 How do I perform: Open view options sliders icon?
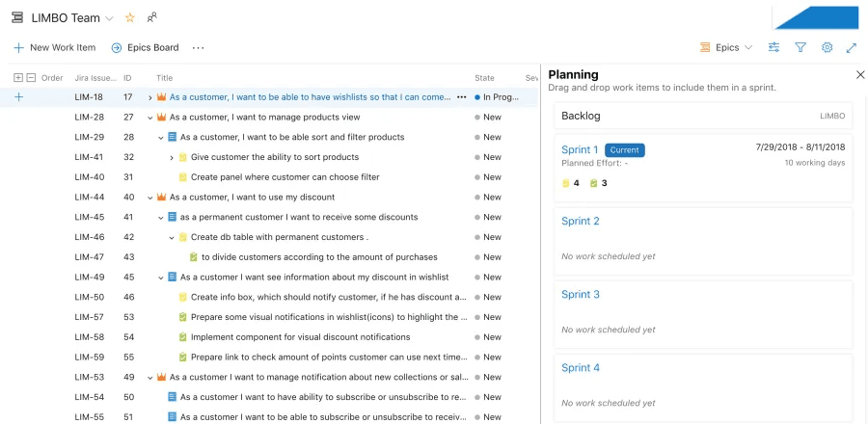click(773, 47)
